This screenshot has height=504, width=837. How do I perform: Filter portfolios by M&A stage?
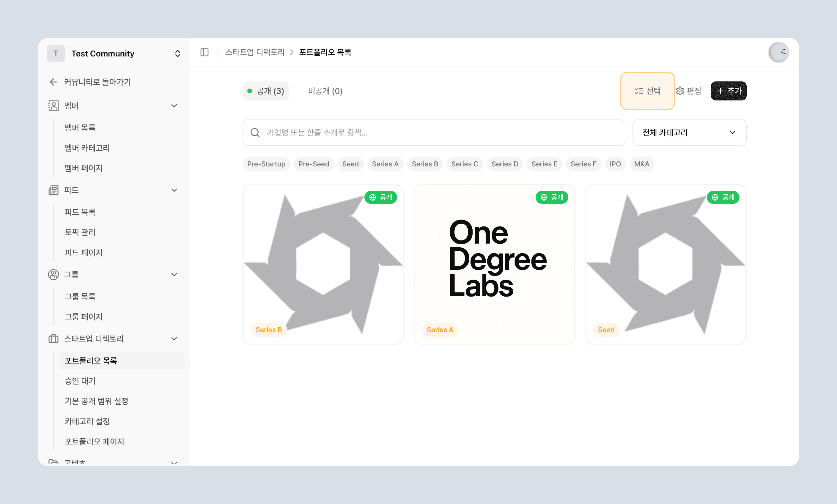[x=642, y=164]
